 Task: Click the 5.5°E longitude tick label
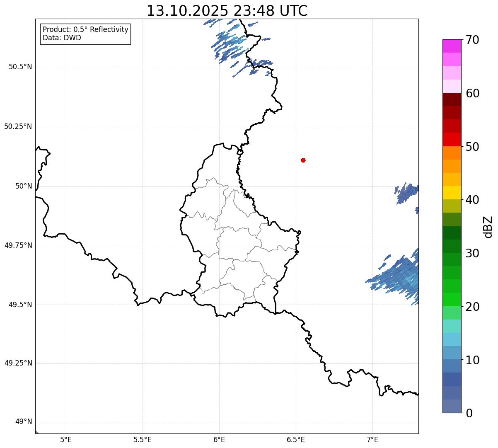pyautogui.click(x=143, y=439)
